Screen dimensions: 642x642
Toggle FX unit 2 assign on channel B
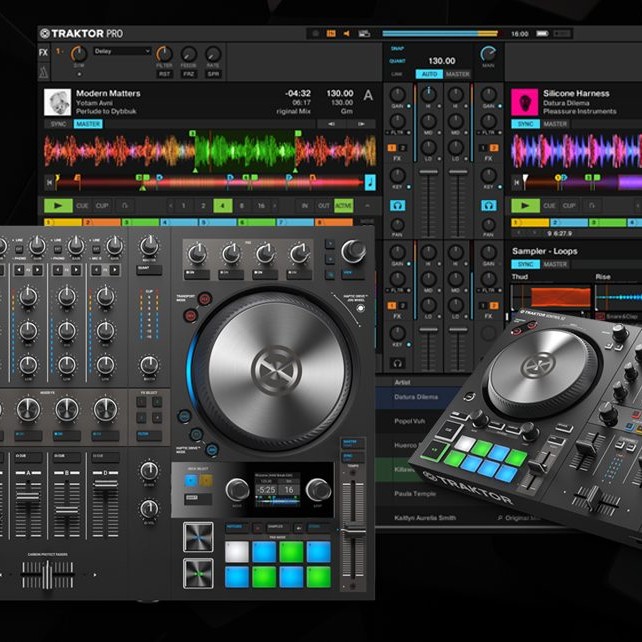494,148
